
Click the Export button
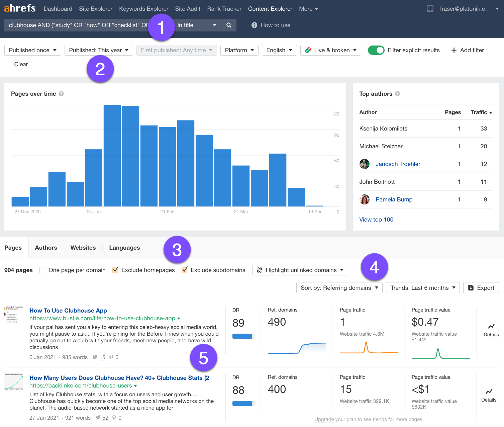pos(481,288)
